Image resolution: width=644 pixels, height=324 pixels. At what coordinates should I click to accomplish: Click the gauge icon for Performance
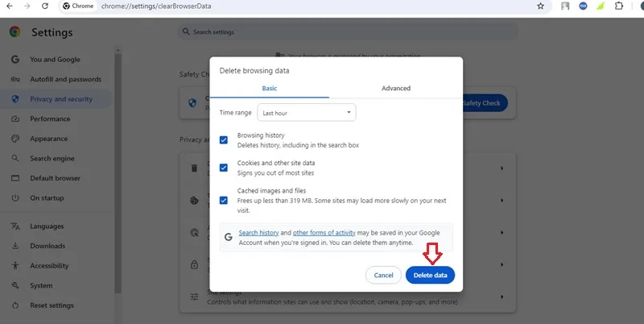pos(15,118)
